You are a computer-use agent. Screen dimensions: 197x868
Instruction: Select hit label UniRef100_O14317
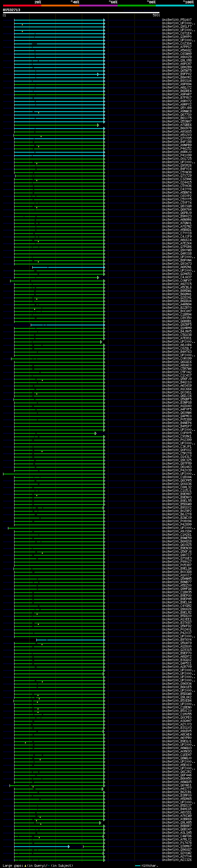pyautogui.click(x=177, y=457)
